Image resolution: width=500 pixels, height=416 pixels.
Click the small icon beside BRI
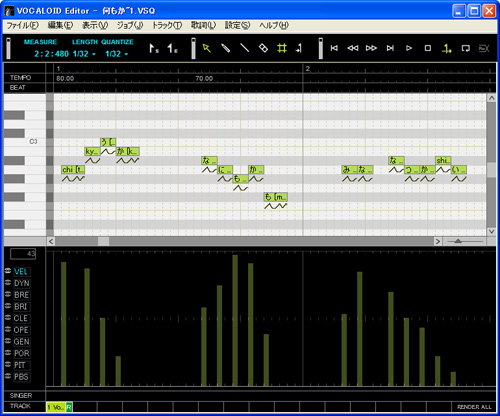[x=8, y=306]
